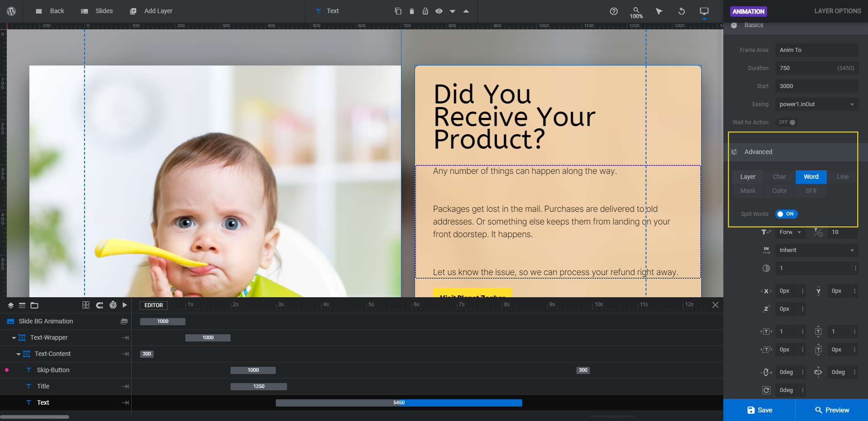Select the Word animation tab
The width and height of the screenshot is (868, 421).
point(811,177)
